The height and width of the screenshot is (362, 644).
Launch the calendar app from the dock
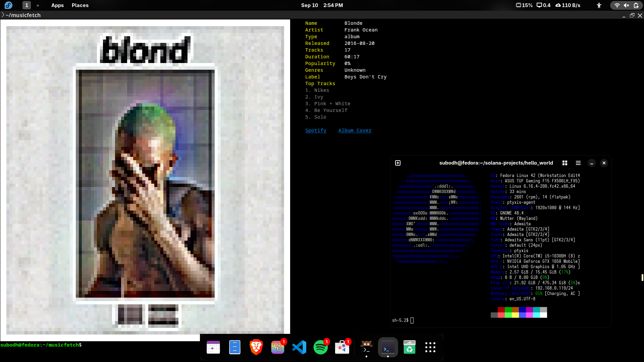(x=213, y=347)
